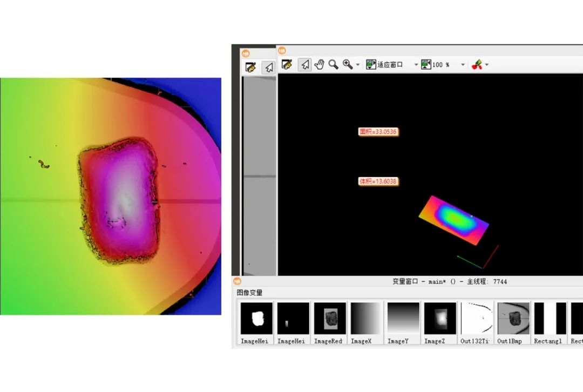Expand the 适应窗口 fit-window dropdown
This screenshot has width=583, height=392.
(x=416, y=65)
